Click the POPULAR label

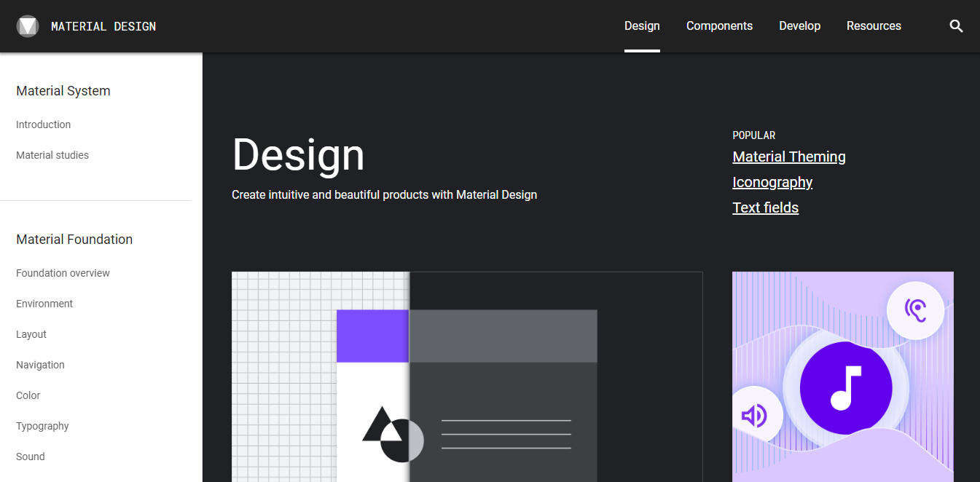pos(754,135)
